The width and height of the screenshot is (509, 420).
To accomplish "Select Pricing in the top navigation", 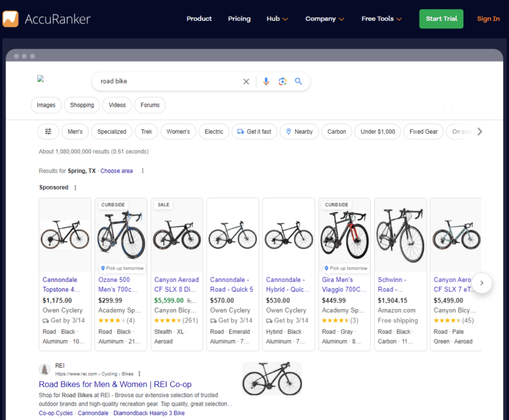I will click(239, 19).
